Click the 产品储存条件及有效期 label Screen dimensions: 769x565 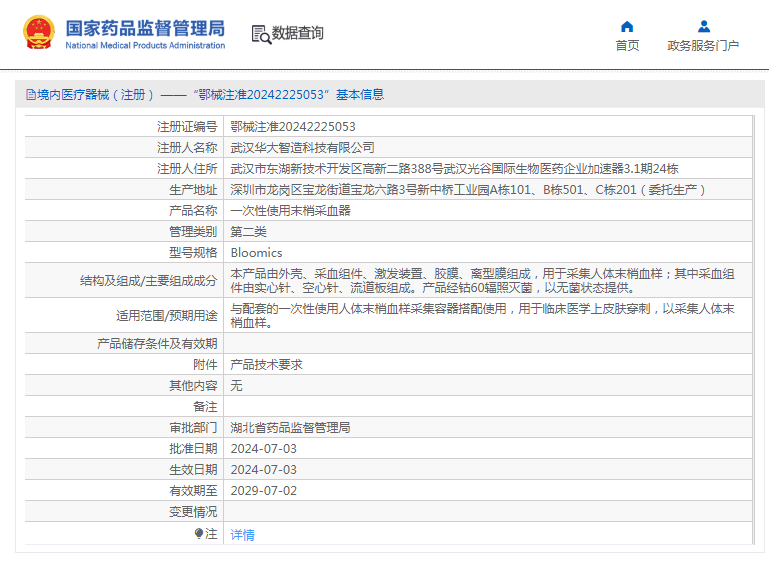[x=157, y=344]
